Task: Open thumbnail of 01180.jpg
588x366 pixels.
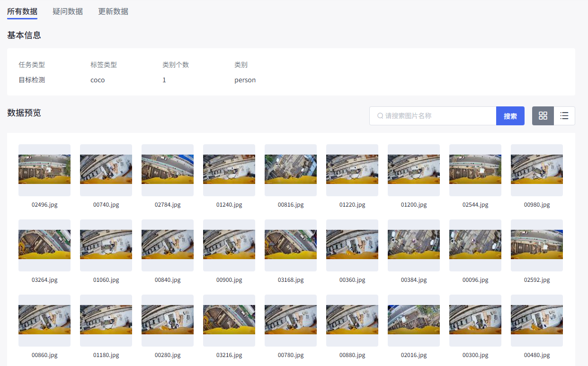Action: click(106, 321)
